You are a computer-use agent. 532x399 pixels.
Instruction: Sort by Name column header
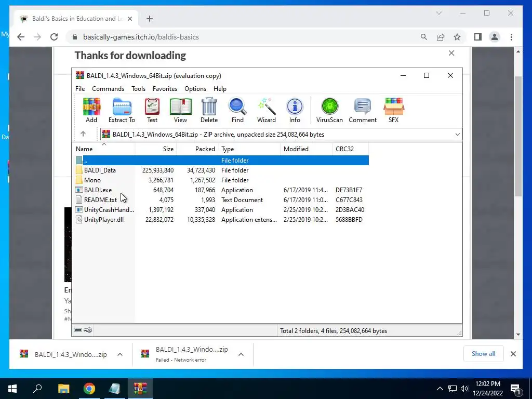104,149
